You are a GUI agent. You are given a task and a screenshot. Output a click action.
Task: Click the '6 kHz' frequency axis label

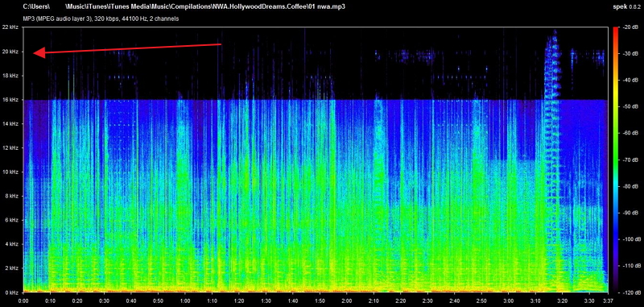[x=10, y=220]
